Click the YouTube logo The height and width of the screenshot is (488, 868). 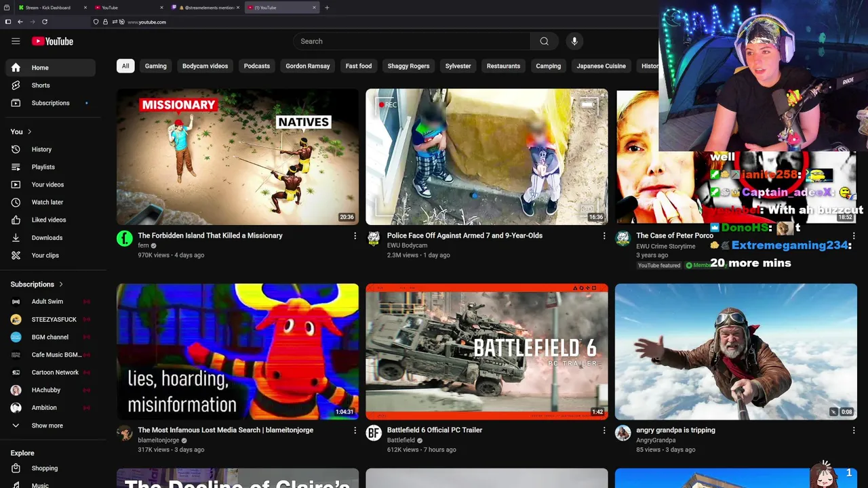click(52, 41)
